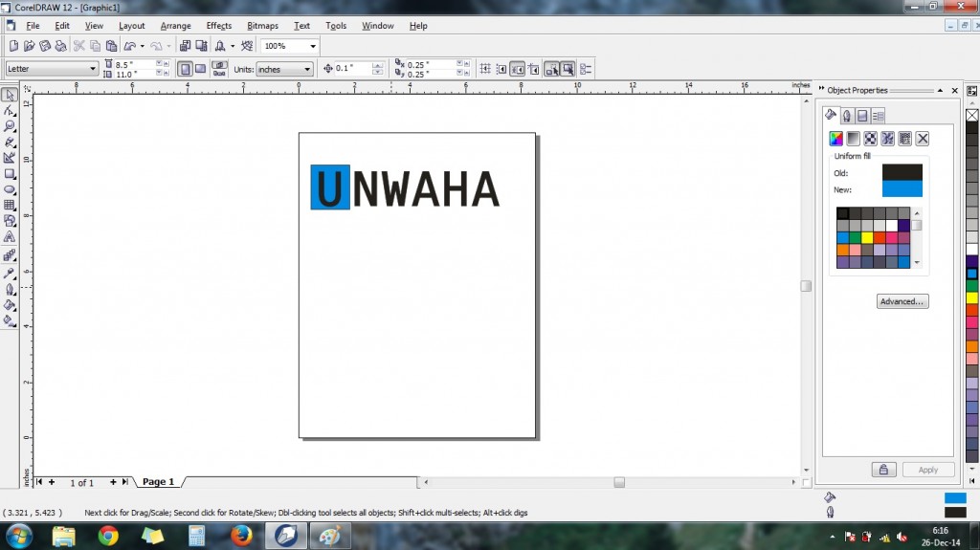Click the Open file icon

(29, 46)
